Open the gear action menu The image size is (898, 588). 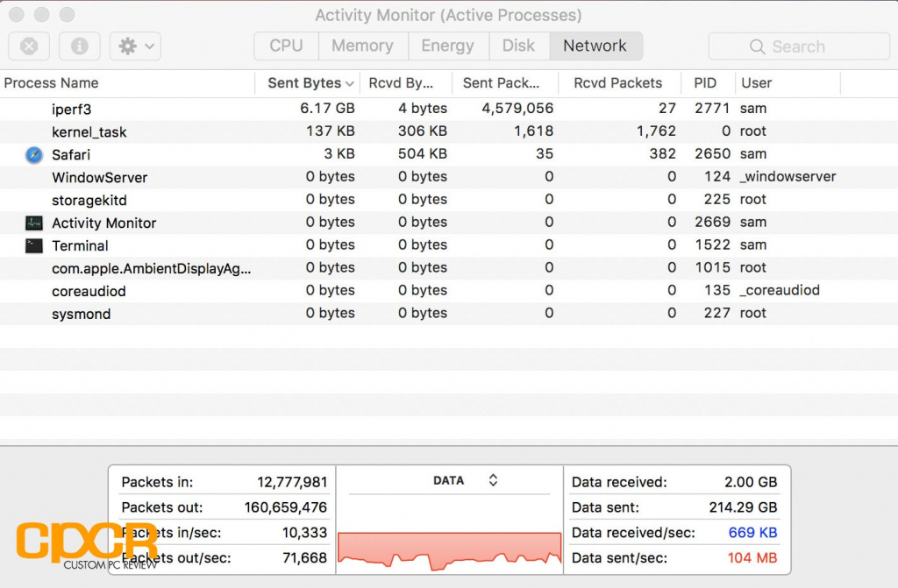[x=135, y=46]
